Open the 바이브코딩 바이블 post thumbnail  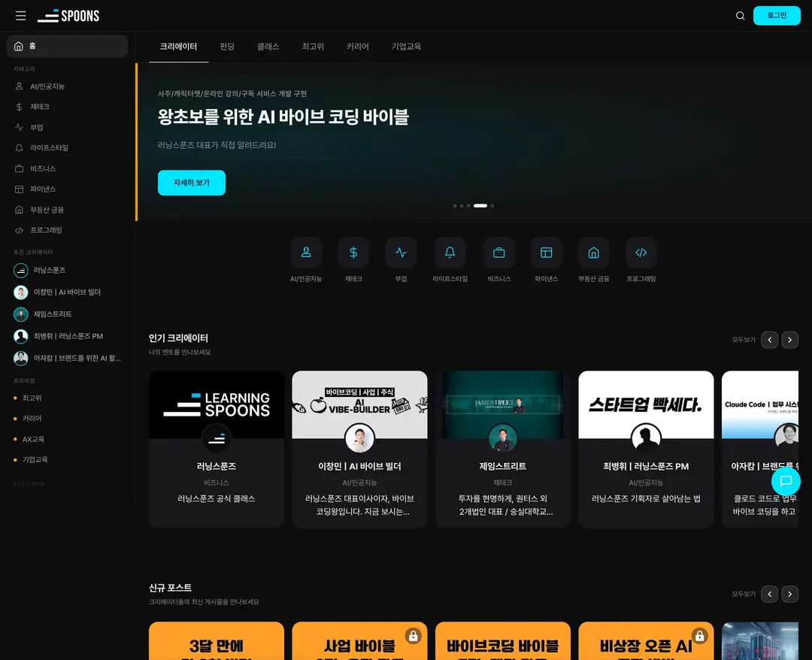coord(503,641)
